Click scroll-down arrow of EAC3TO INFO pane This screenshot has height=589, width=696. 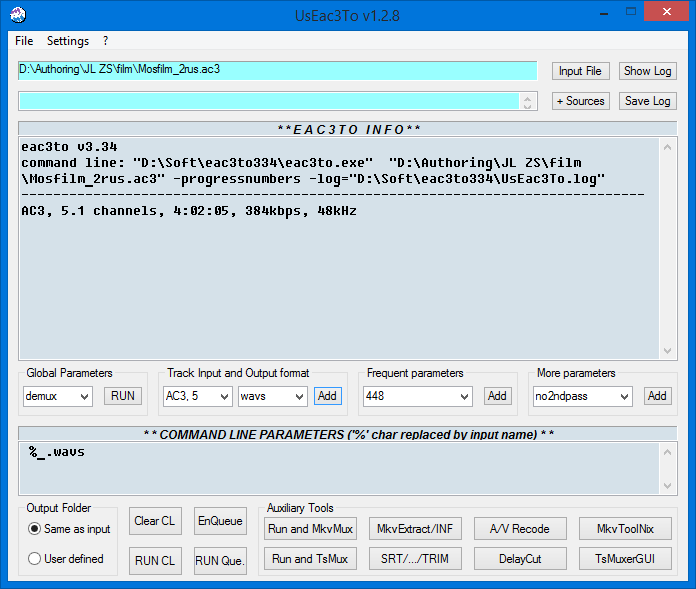[x=667, y=351]
